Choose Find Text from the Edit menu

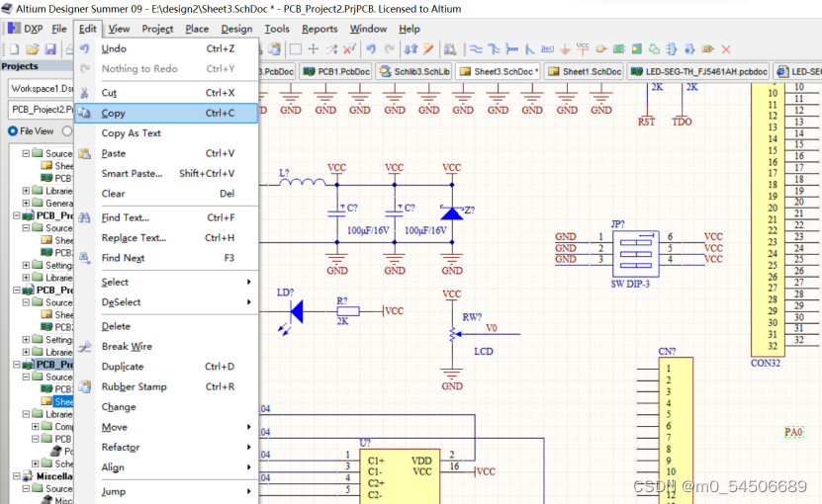[167, 217]
